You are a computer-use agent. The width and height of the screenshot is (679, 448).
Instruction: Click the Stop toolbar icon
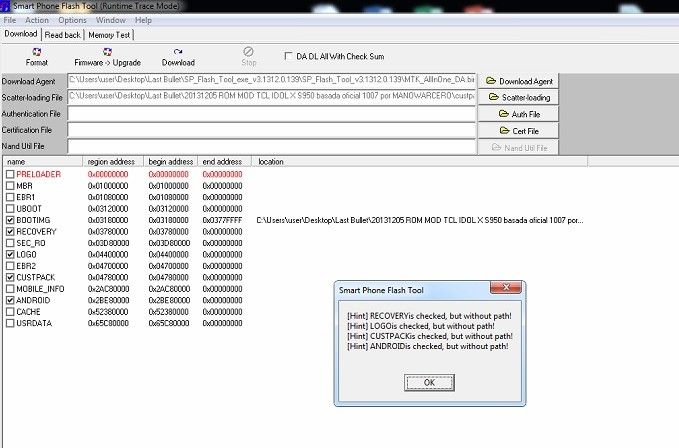click(248, 52)
